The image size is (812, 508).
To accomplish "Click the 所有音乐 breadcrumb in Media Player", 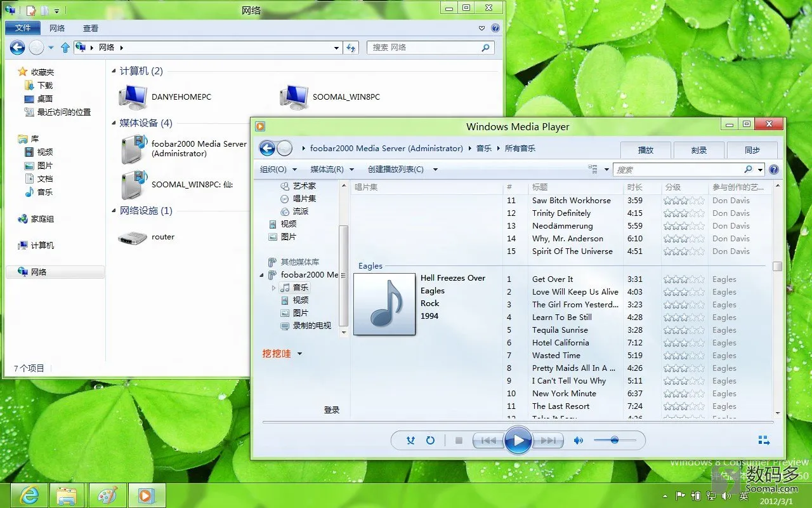I will (x=520, y=149).
